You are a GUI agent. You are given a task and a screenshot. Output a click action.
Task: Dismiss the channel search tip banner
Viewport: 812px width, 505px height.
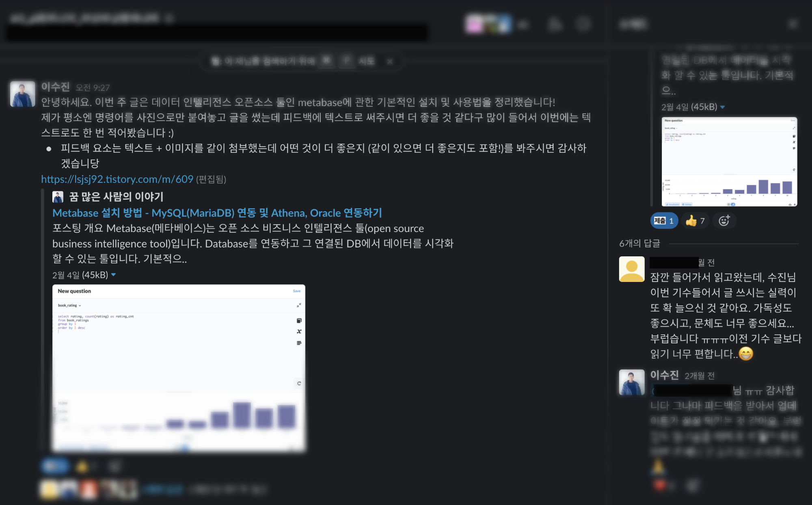390,61
